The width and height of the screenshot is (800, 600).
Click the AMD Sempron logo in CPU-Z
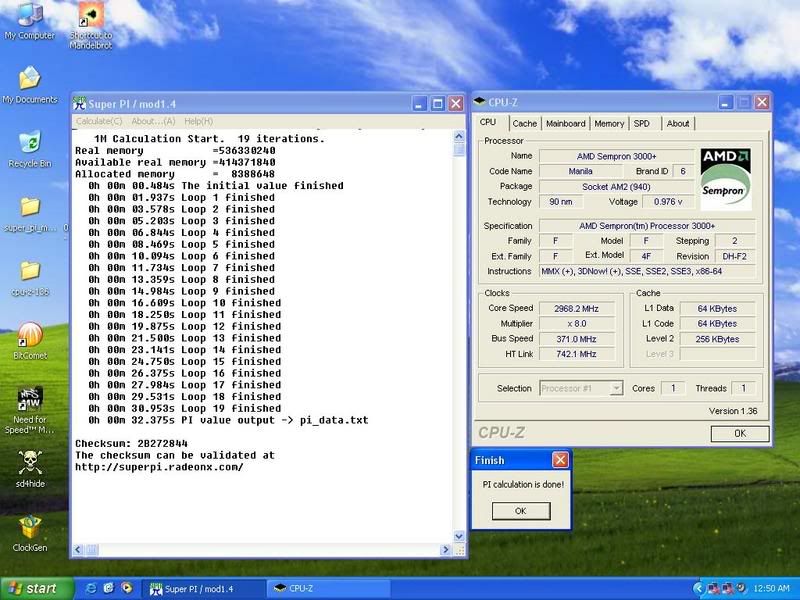[726, 179]
